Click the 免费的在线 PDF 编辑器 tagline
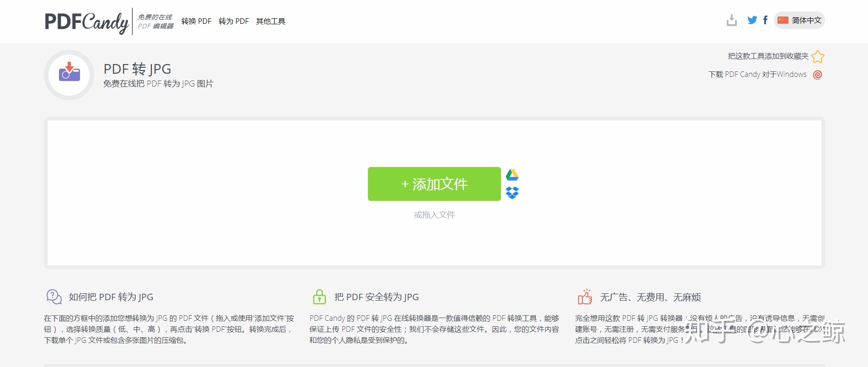The image size is (868, 367). pyautogui.click(x=155, y=22)
